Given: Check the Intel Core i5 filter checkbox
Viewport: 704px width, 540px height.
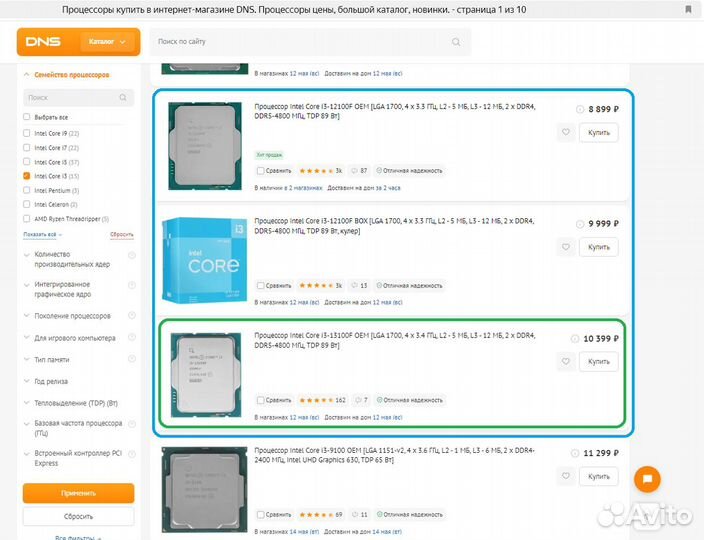Looking at the screenshot, I should 27,161.
